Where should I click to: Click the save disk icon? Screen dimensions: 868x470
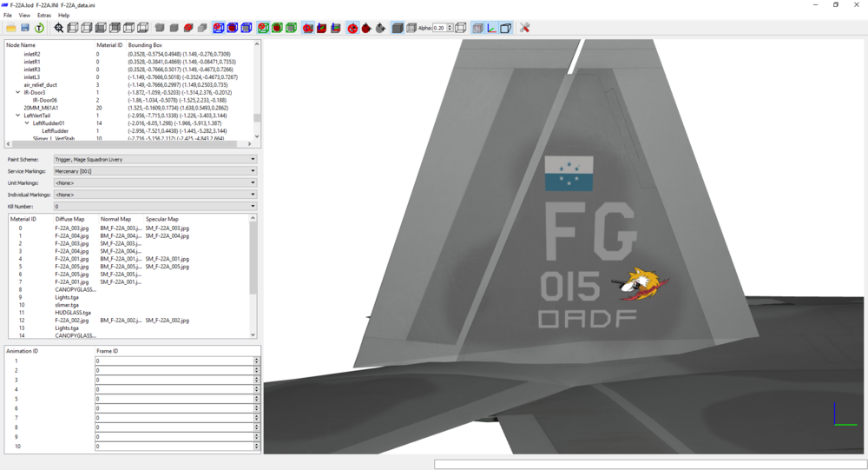tap(25, 28)
